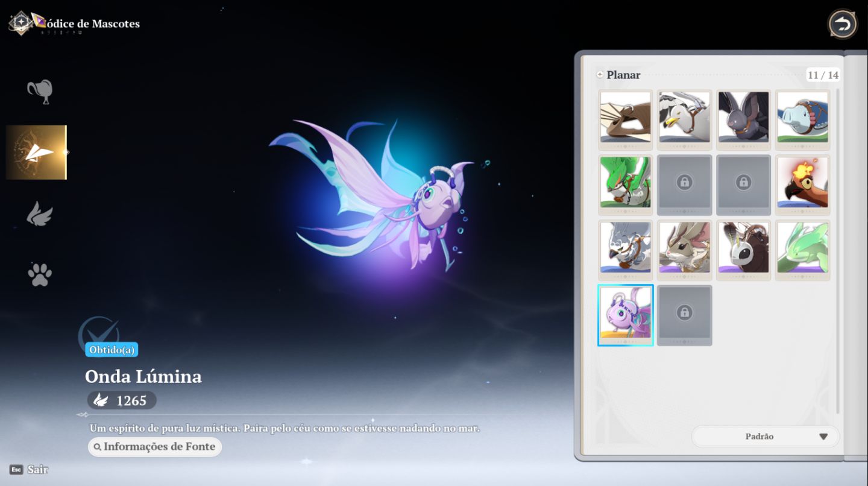Click the return arrow in top right
868x486 pixels.
click(x=842, y=25)
